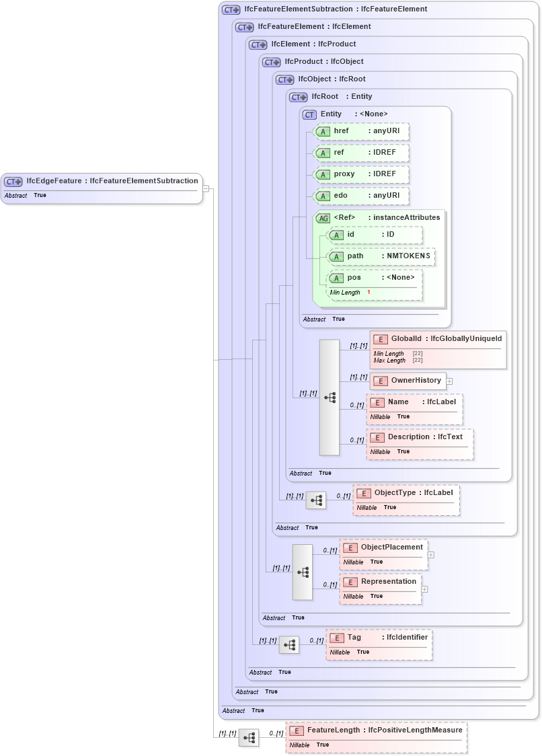Expand the ObjectPlacement element
Screen dimensions: 542x756
click(430, 554)
